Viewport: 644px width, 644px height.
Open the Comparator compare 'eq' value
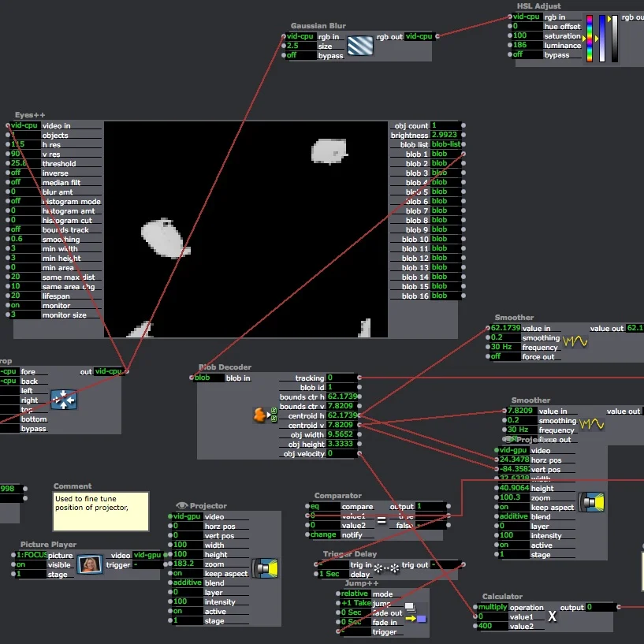pyautogui.click(x=325, y=506)
